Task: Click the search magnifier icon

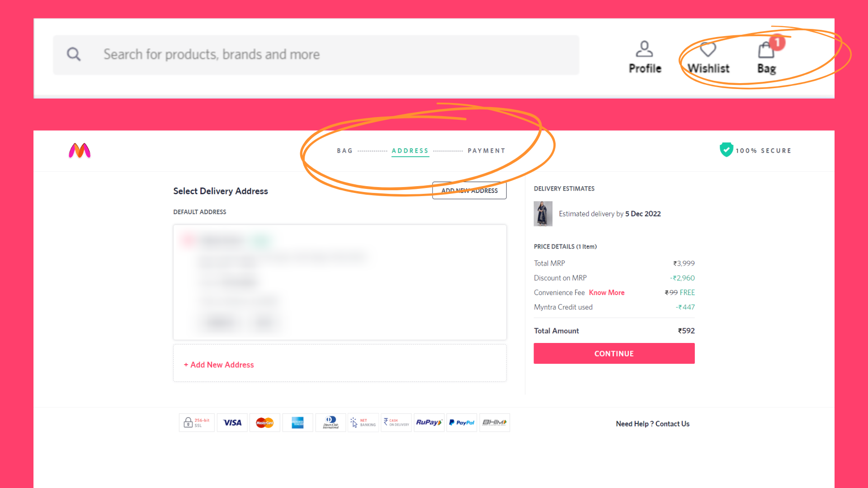Action: (x=74, y=54)
